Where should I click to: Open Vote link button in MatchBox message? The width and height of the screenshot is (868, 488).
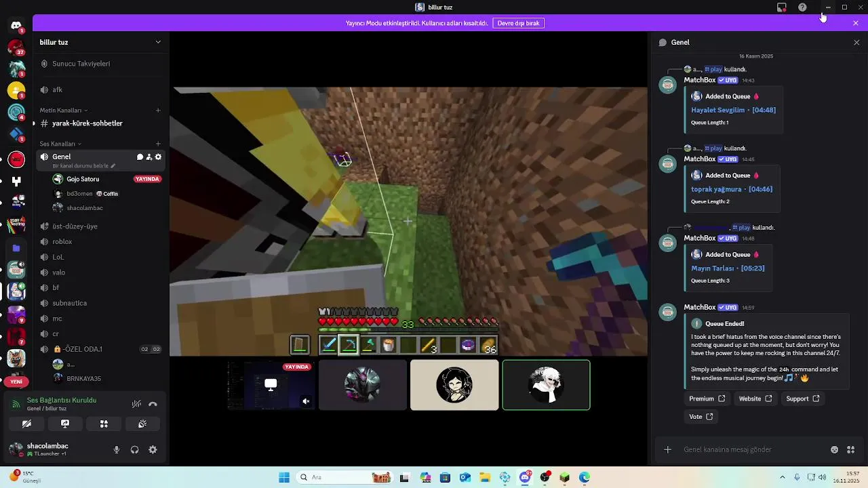click(x=701, y=417)
